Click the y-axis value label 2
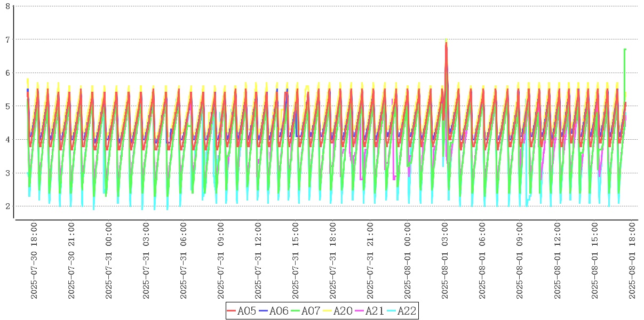This screenshot has height=320, width=644. [7, 206]
